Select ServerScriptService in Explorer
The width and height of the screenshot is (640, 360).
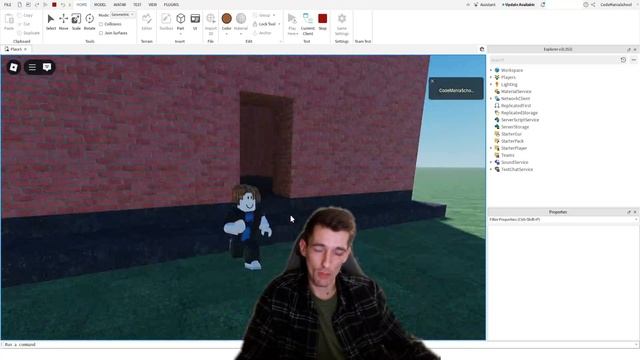[x=520, y=120]
